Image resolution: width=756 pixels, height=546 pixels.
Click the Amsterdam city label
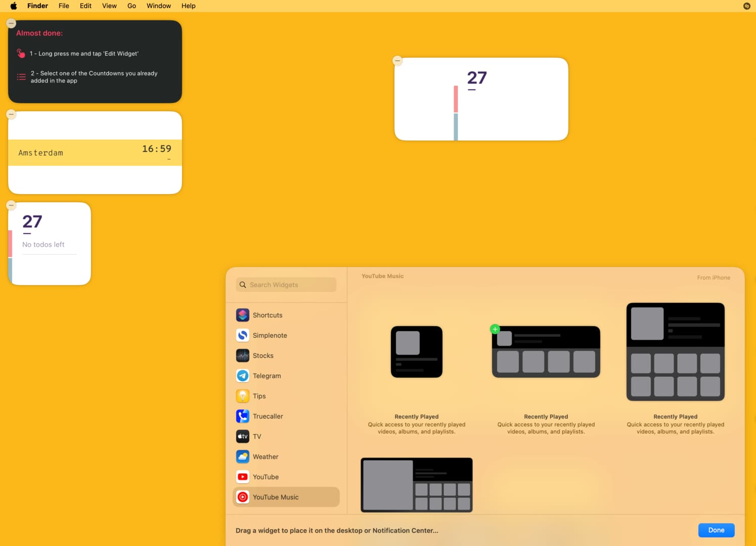pos(41,153)
